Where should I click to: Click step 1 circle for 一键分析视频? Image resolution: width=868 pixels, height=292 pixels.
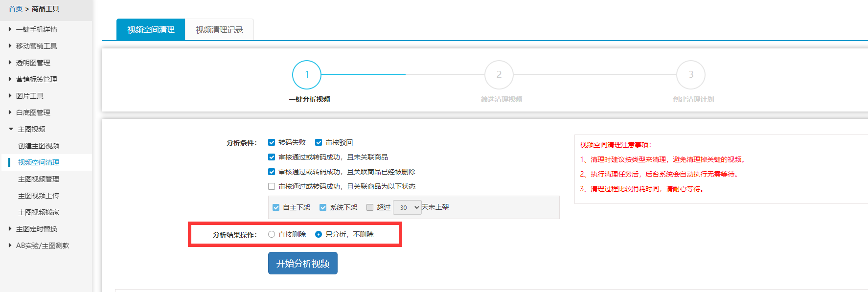307,75
